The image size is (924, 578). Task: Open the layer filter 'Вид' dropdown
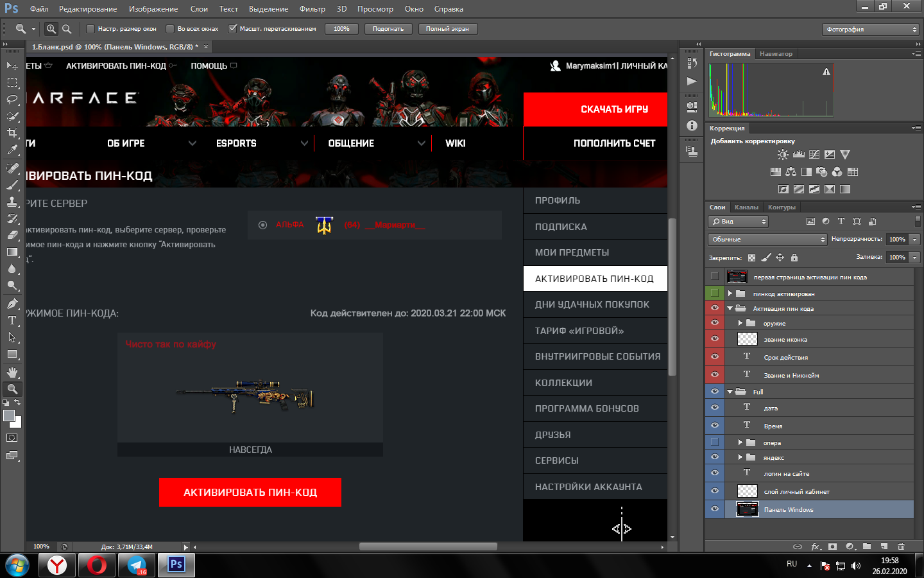[738, 222]
